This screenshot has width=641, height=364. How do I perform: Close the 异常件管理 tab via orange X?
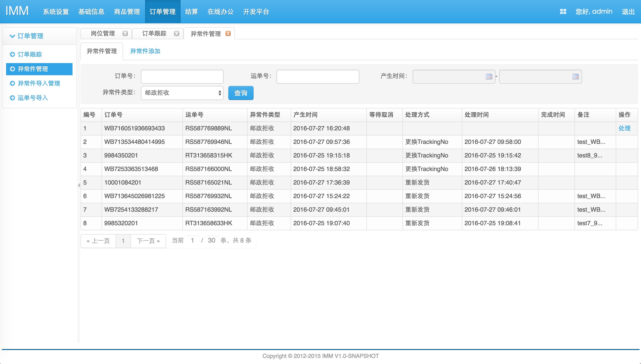point(228,33)
